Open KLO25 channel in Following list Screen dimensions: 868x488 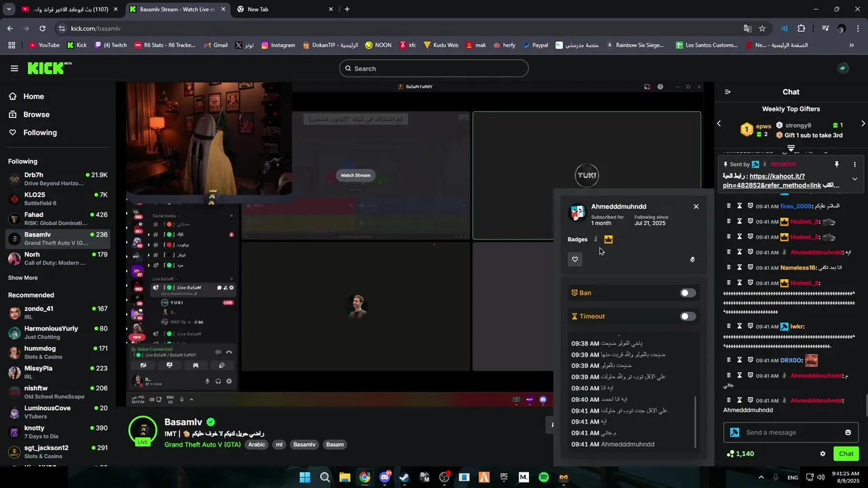click(x=58, y=199)
